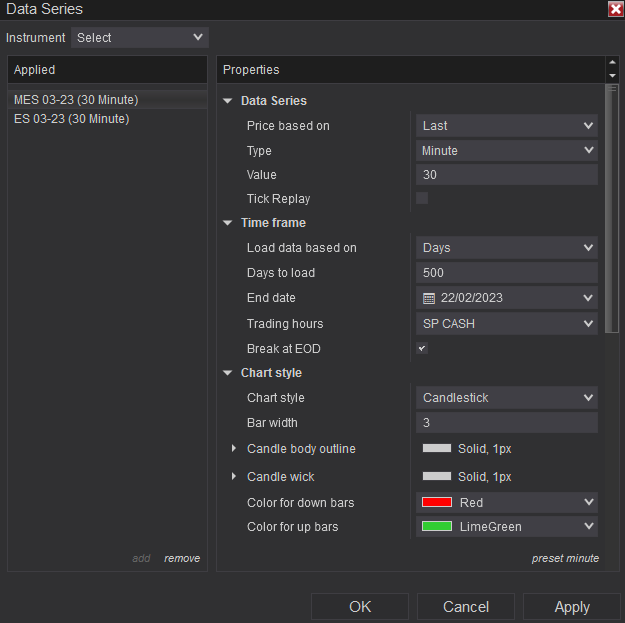The image size is (625, 623).
Task: Open the Trading hours dropdown
Action: 506,324
